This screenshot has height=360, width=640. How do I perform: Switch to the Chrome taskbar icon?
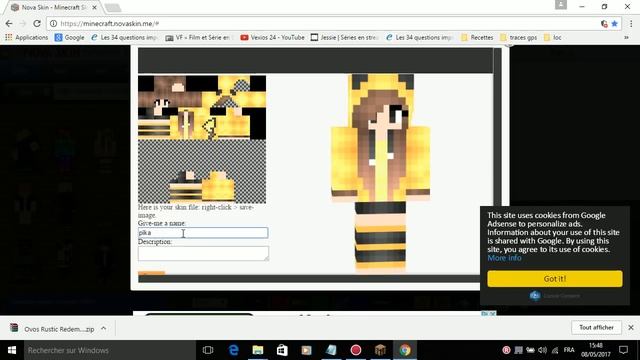point(405,350)
